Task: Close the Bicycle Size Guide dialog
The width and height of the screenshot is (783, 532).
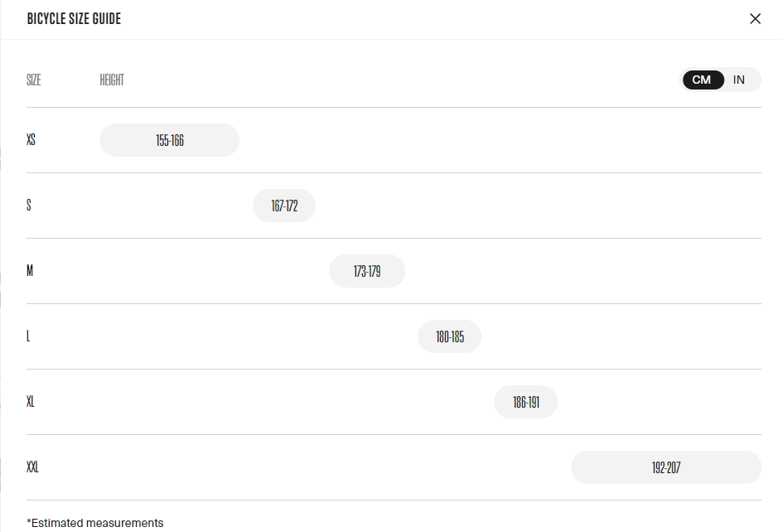Action: coord(755,19)
